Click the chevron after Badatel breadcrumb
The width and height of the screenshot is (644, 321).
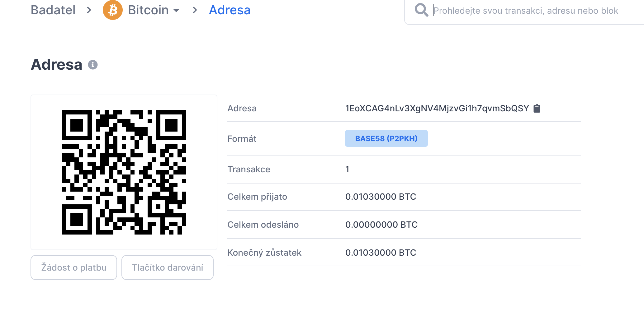click(89, 10)
